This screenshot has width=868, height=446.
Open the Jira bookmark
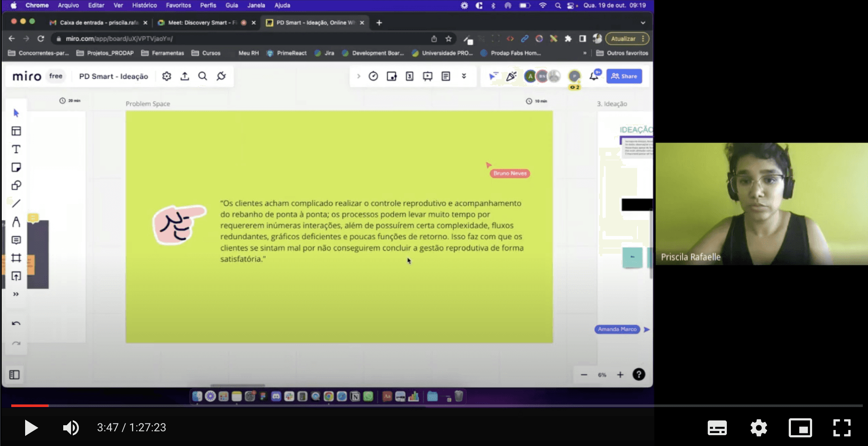324,53
